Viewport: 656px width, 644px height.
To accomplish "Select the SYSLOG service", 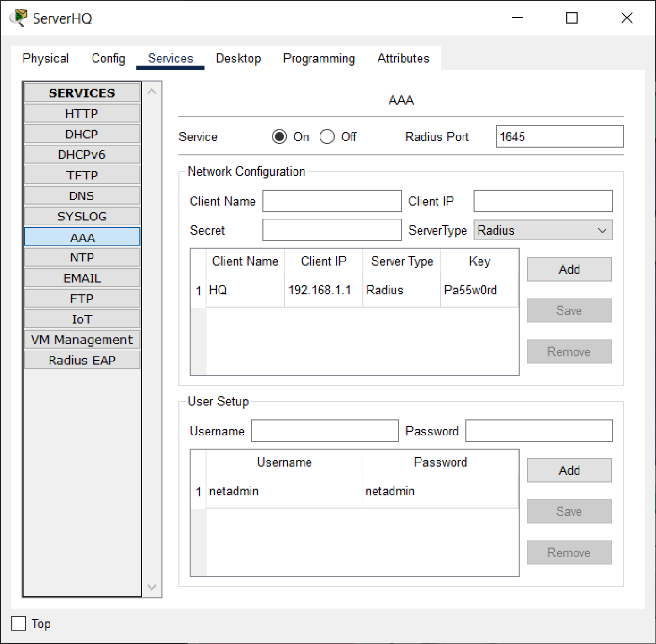I will click(81, 216).
